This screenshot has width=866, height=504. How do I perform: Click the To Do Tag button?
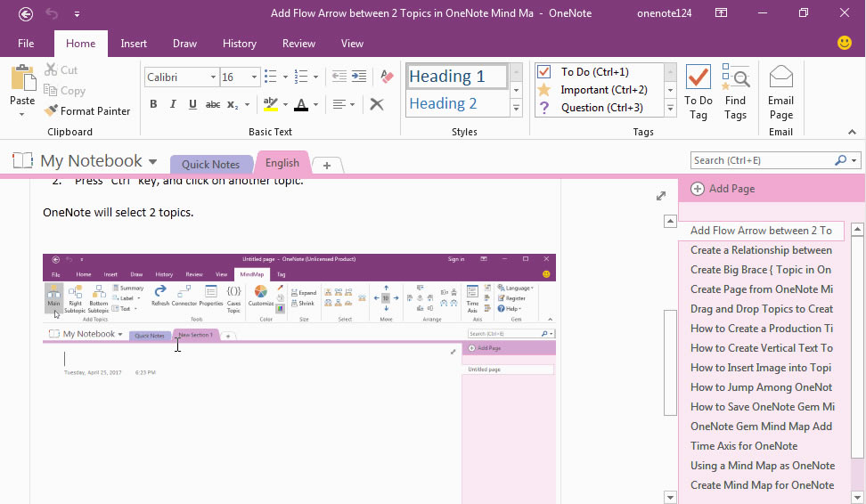(699, 93)
